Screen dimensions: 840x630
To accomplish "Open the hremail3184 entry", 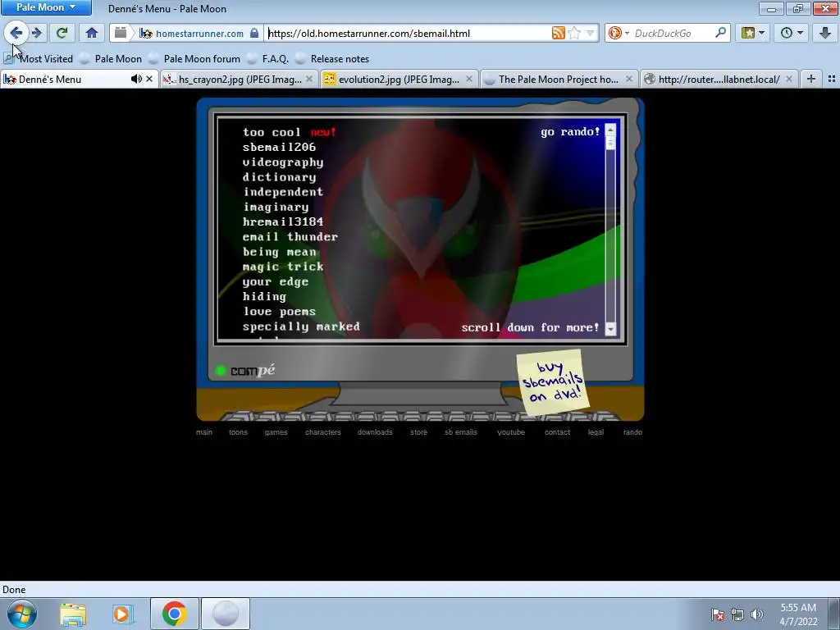I will pos(283,221).
